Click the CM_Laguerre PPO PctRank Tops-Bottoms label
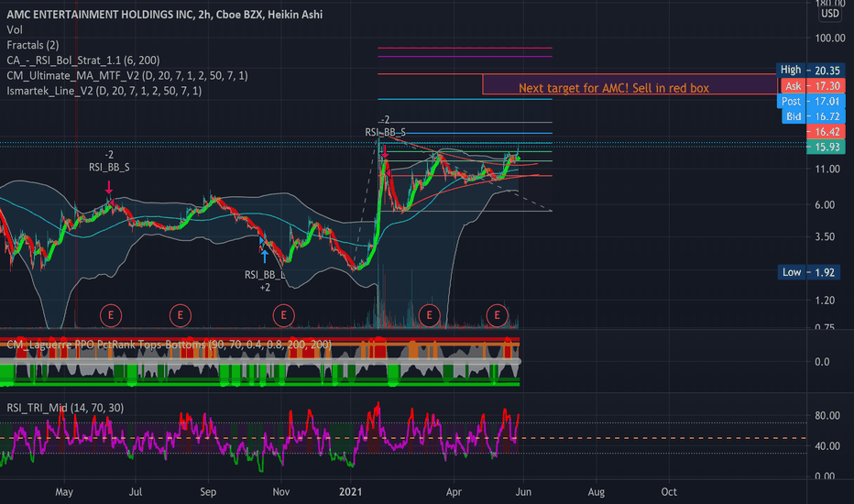854x504 pixels. click(169, 345)
